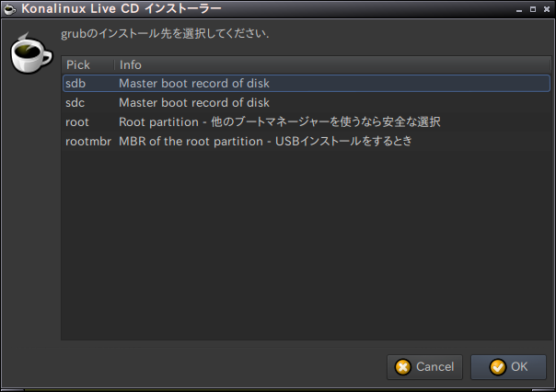Viewport: 556px width, 392px height.
Task: Click the coffee cup icon in title bar
Action: click(10, 9)
